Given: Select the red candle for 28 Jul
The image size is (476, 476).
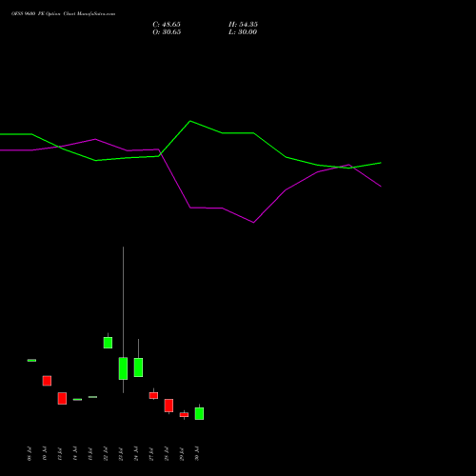Looking at the screenshot, I should point(169,406).
